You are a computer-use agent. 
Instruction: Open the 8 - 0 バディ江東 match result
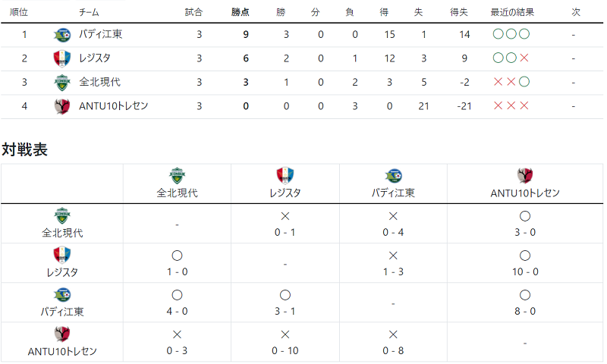(525, 312)
